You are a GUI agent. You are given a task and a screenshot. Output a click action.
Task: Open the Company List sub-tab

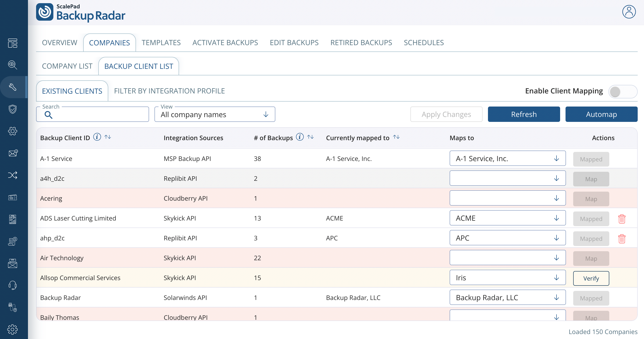pos(67,66)
